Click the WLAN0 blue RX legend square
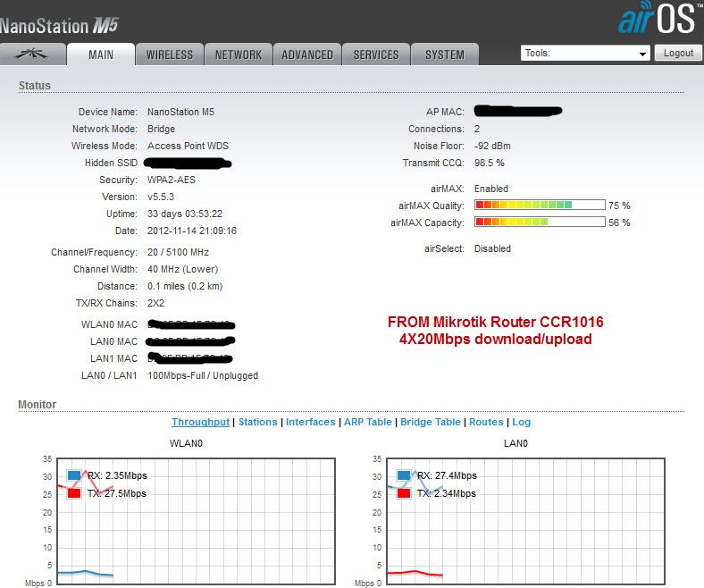The image size is (704, 588). click(x=74, y=475)
